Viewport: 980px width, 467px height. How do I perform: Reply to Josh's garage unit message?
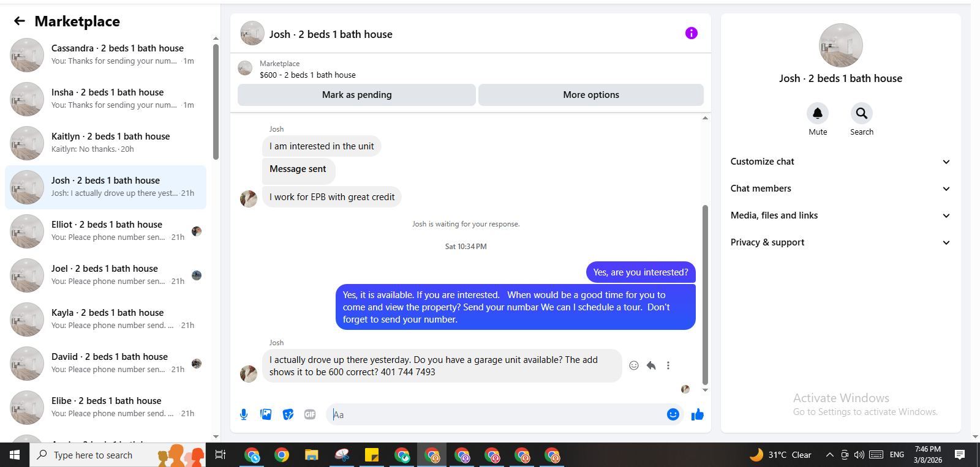[x=651, y=365]
